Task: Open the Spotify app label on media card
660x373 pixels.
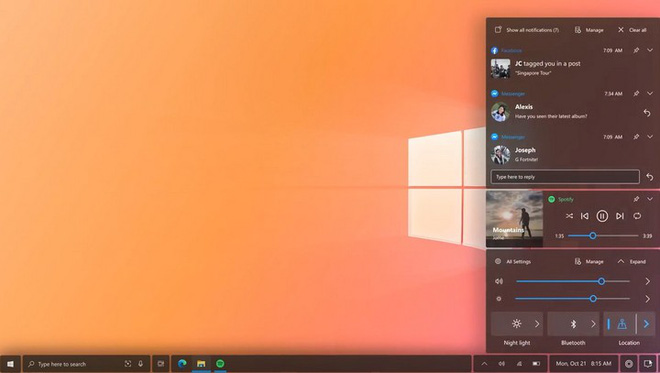Action: click(566, 200)
